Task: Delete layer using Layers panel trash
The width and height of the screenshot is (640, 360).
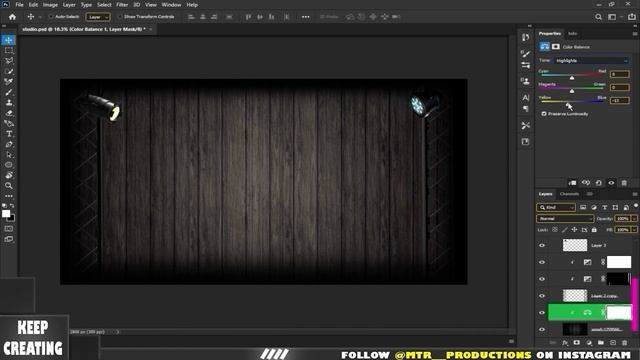Action: 624,343
